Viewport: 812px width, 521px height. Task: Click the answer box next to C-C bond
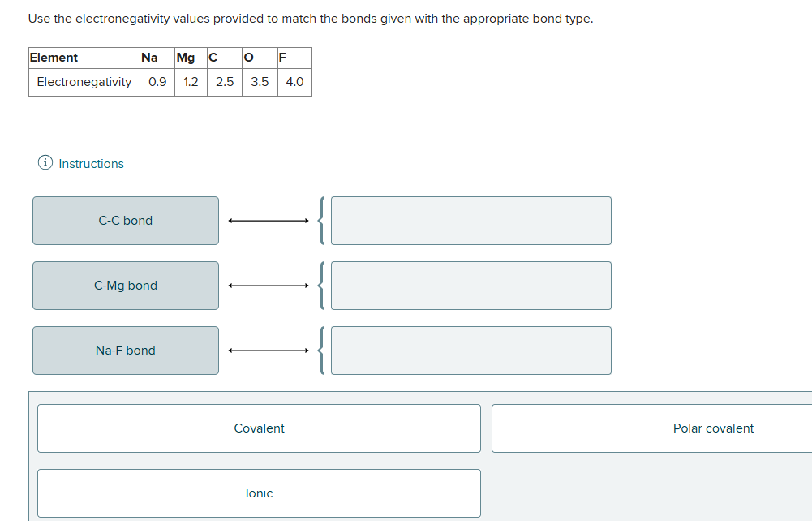pyautogui.click(x=470, y=220)
